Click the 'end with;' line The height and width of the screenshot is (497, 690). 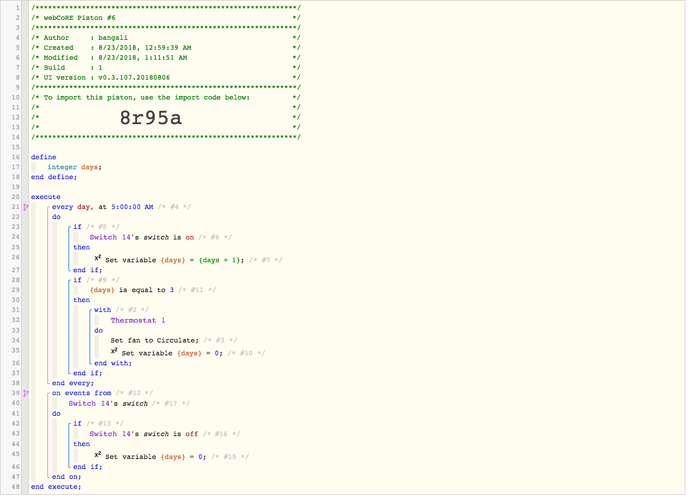pos(113,363)
